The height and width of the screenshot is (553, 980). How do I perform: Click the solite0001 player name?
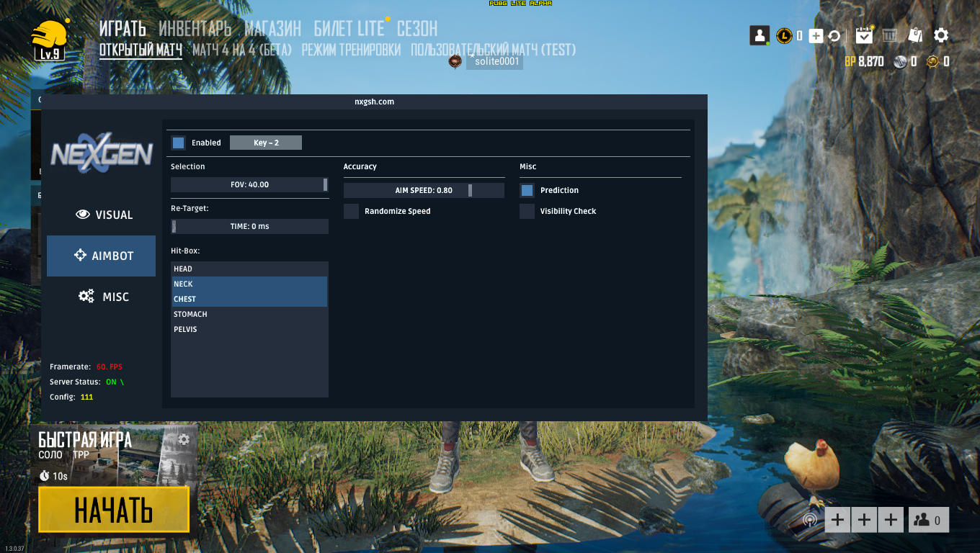(x=496, y=62)
